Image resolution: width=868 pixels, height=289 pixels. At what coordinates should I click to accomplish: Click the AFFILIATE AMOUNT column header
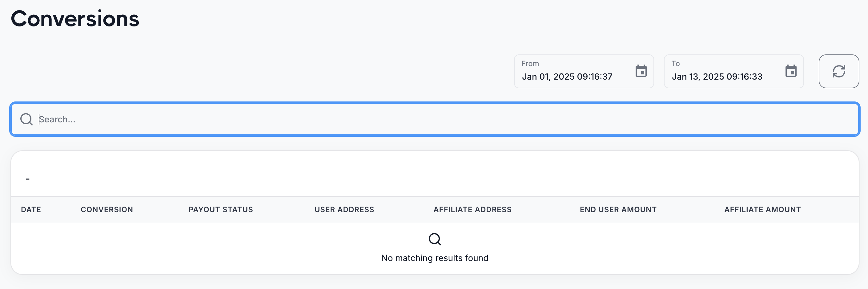click(762, 209)
